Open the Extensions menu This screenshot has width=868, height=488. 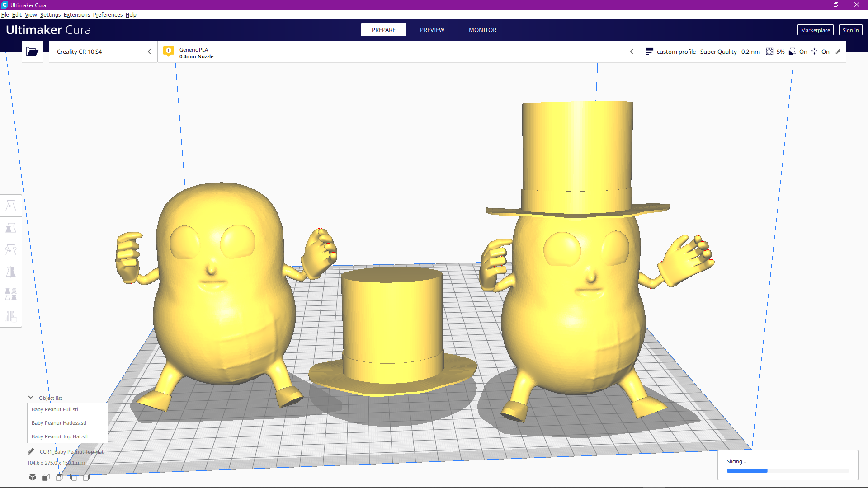click(77, 14)
